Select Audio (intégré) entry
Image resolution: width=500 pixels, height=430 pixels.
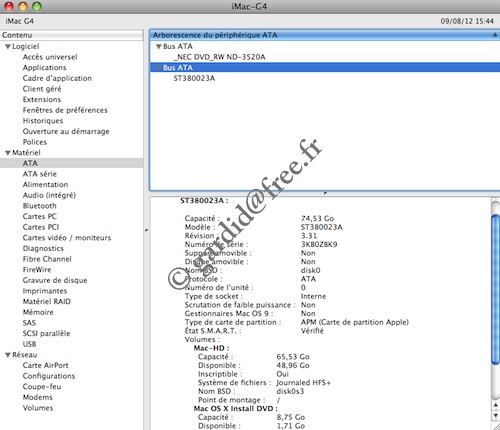pos(49,195)
